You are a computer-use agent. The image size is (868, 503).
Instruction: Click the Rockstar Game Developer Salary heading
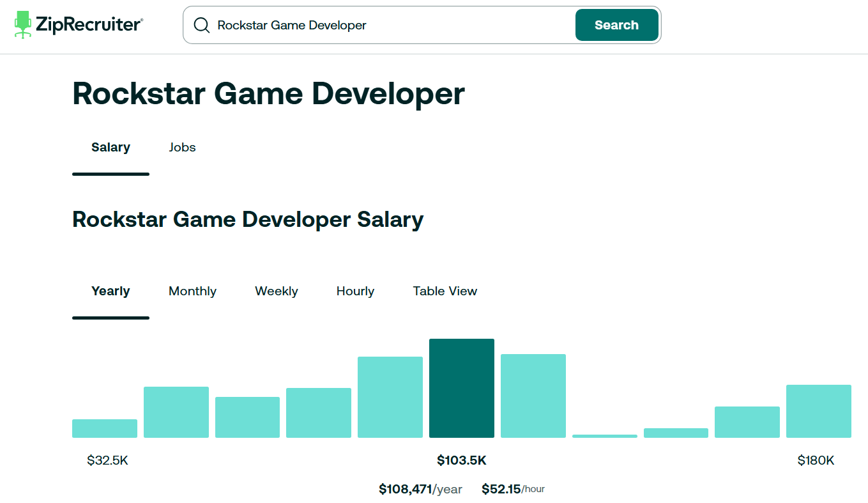(x=248, y=219)
